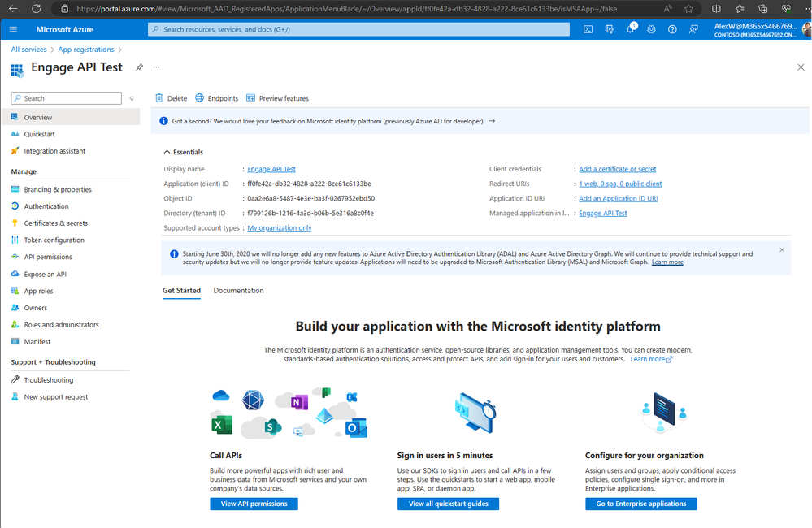The height and width of the screenshot is (528, 812).
Task: Open the managed application Engage API Test link
Action: [x=603, y=214]
